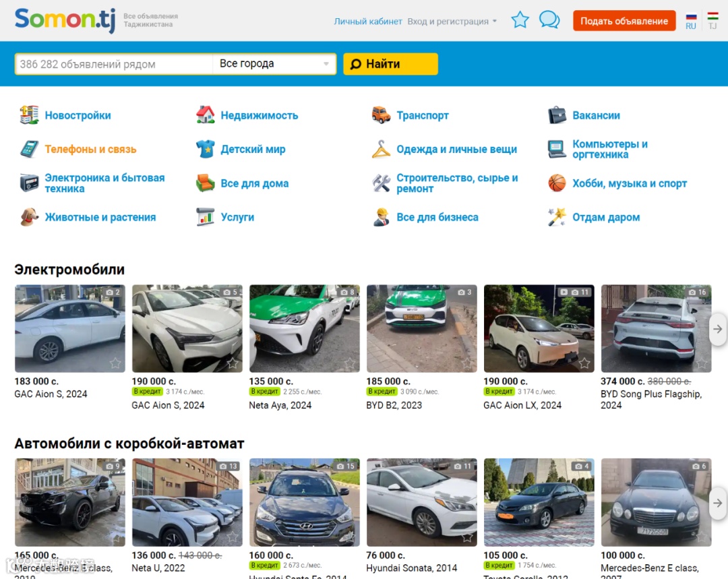Click the Найти search button
This screenshot has height=579, width=728.
tap(390, 63)
